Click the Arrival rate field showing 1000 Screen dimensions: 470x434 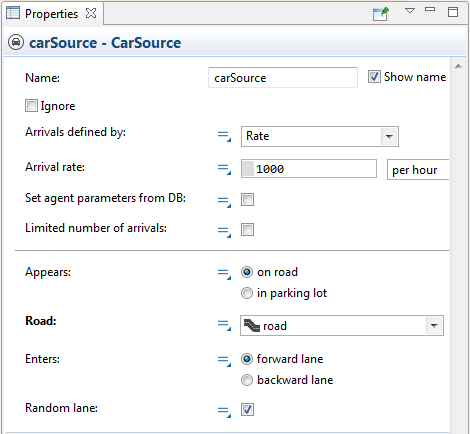point(309,169)
